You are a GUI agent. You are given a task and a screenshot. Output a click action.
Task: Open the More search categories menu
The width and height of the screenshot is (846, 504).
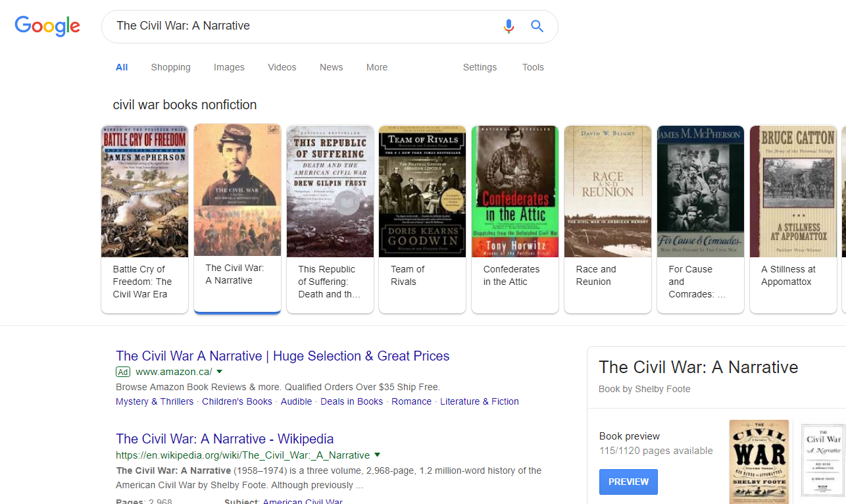point(377,67)
